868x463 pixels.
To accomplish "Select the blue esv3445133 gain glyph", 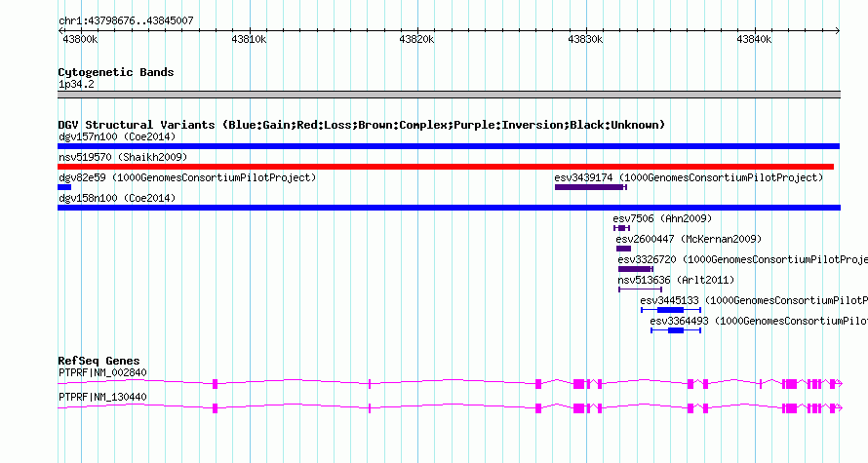I will 671,310.
